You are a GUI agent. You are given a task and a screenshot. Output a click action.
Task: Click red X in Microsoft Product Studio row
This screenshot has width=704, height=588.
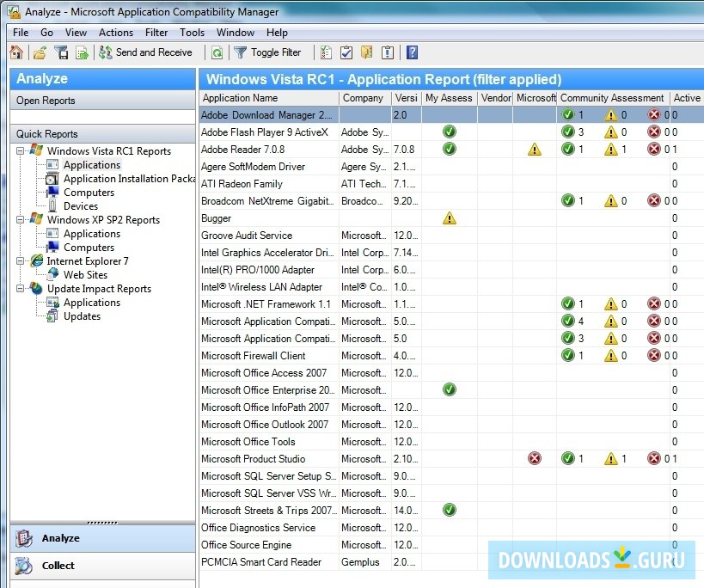point(535,459)
